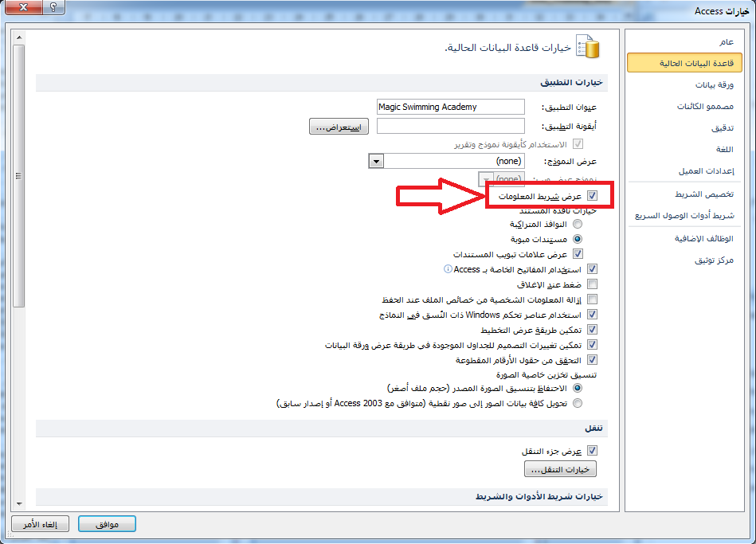756x544 pixels.
Task: Close the Access options dialog
Action: [23, 7]
